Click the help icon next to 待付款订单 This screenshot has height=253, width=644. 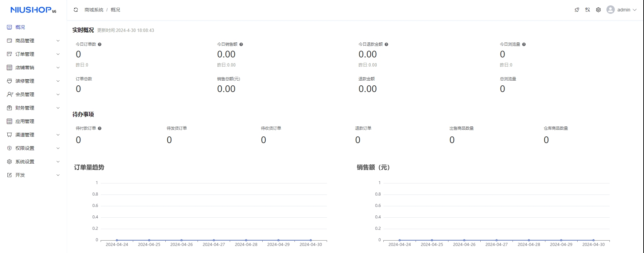tap(100, 128)
